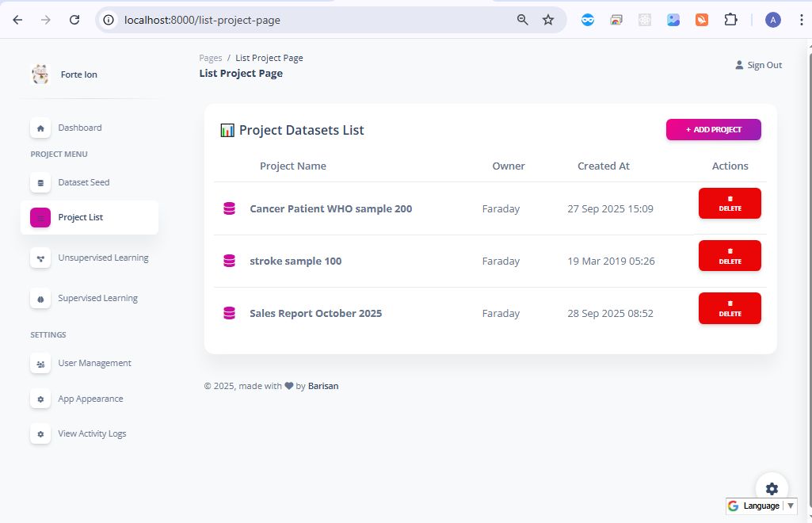Open the Supervised Learning sidebar icon
The height and width of the screenshot is (523, 812).
[40, 299]
